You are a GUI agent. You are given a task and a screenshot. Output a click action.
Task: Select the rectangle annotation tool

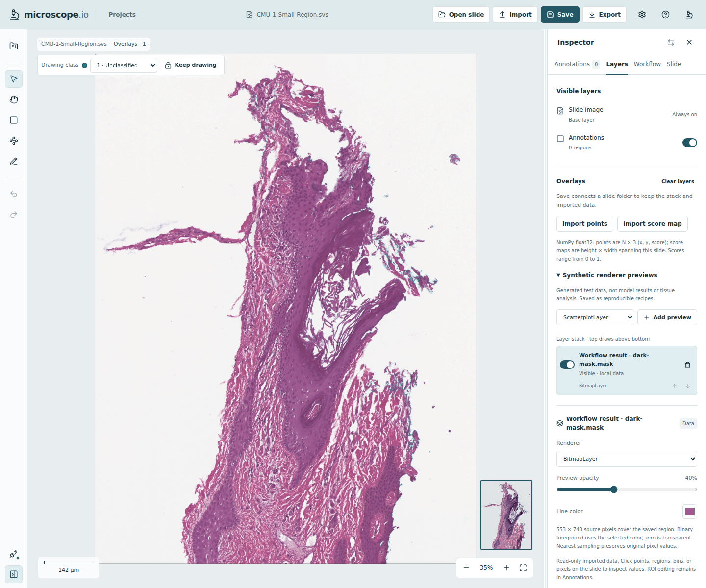[14, 120]
